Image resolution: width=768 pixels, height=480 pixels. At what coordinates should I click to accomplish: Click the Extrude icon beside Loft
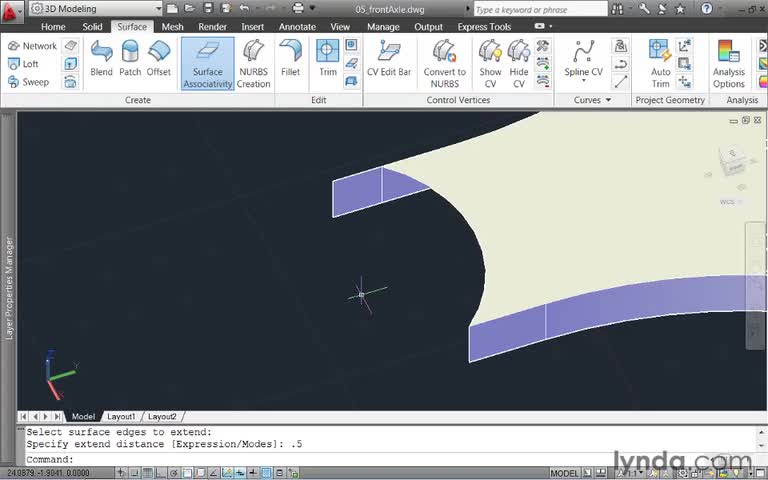(x=71, y=64)
